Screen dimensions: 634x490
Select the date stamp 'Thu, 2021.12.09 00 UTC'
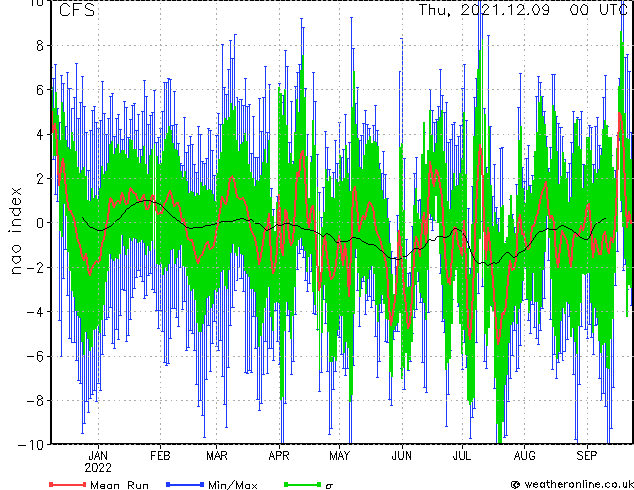(522, 10)
